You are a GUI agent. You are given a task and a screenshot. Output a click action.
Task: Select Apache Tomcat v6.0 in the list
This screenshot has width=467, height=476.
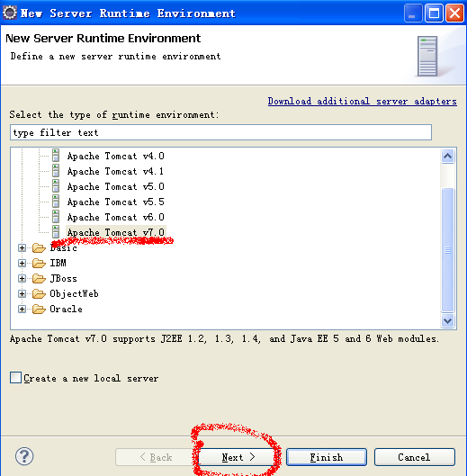115,217
